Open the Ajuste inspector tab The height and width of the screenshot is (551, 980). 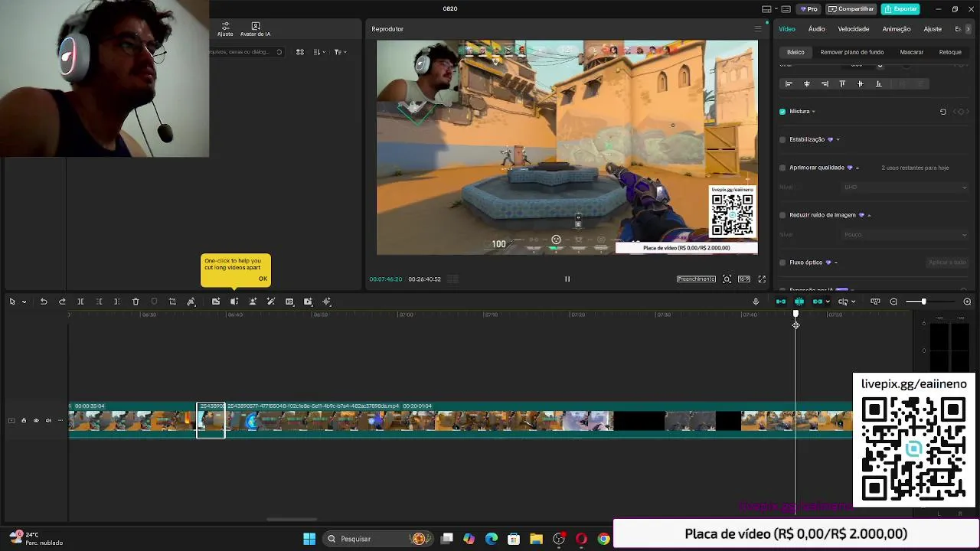(933, 29)
